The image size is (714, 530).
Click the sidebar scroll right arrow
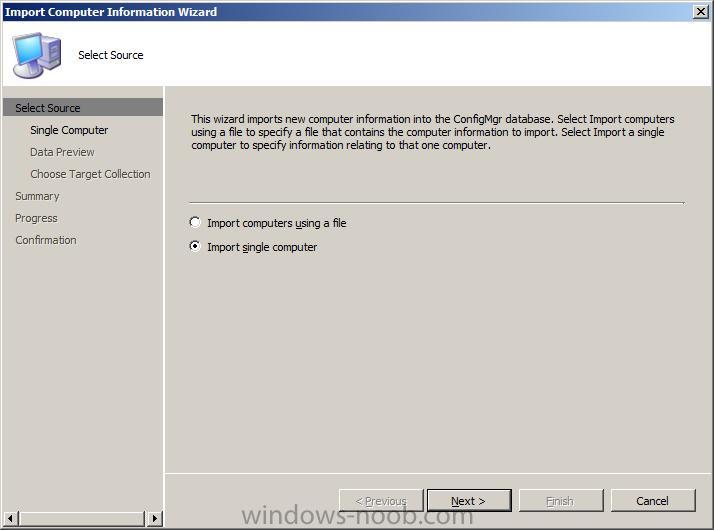pos(155,518)
